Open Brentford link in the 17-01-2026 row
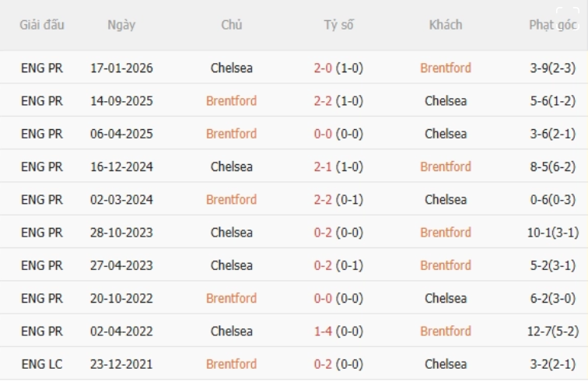 [x=446, y=68]
